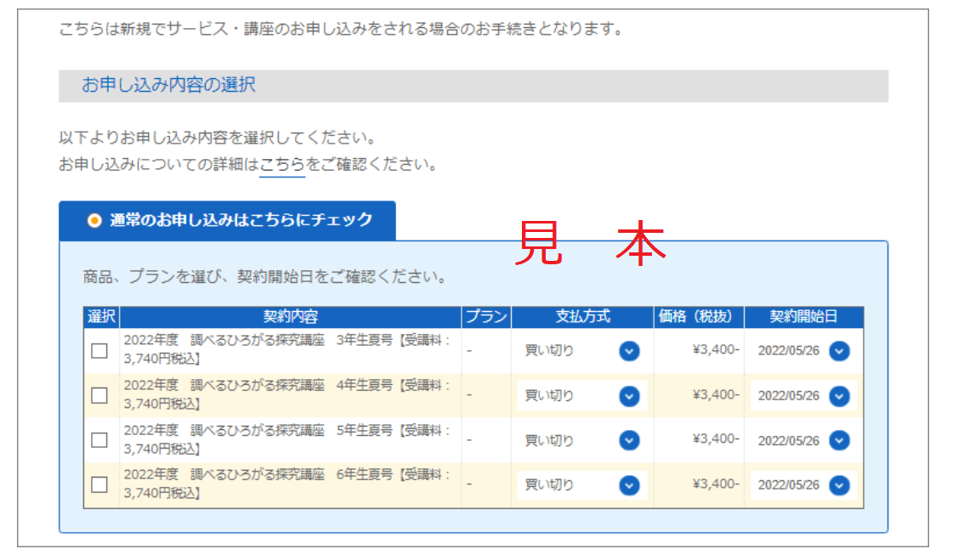This screenshot has height=560, width=964.
Task: Click the ¥3,400- price in 5年生夏号 row
Action: tap(716, 438)
